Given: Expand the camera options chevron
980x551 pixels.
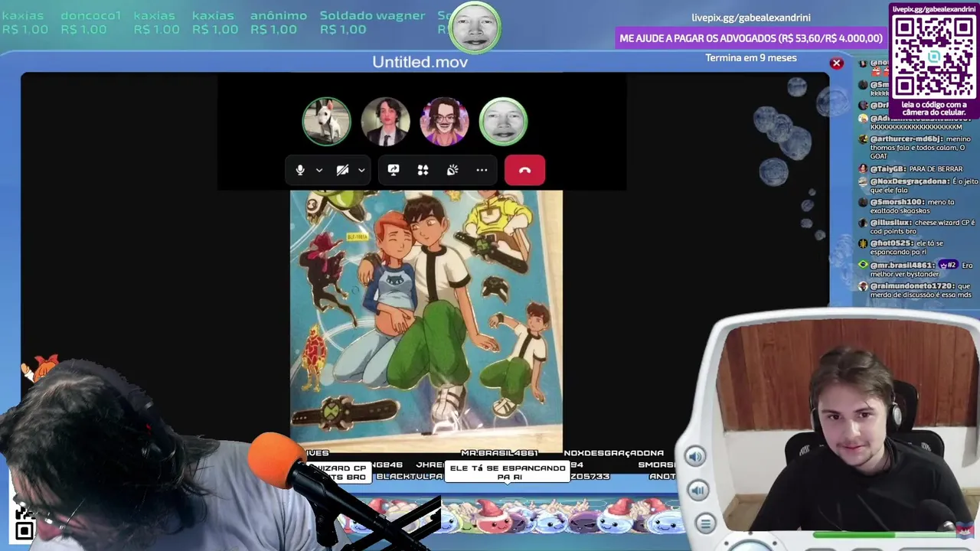Looking at the screenshot, I should [361, 171].
